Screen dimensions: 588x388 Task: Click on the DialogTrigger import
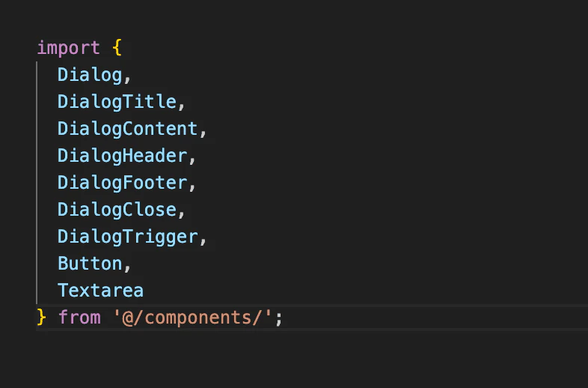127,237
